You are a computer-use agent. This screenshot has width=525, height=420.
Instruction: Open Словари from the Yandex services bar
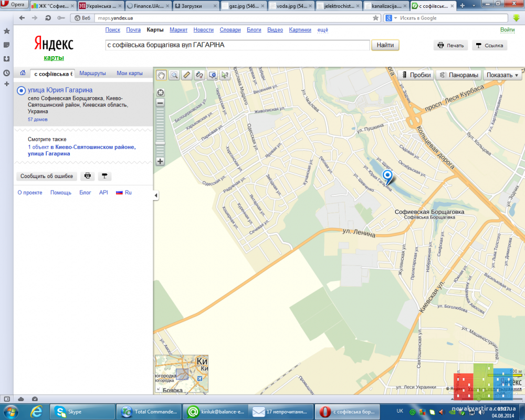(230, 30)
